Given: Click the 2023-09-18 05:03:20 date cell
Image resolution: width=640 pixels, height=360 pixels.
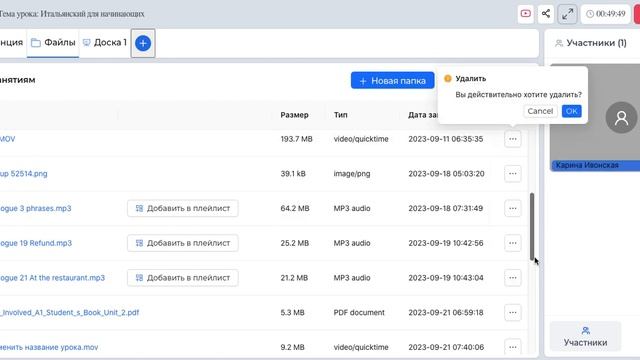Looking at the screenshot, I should point(446,173).
